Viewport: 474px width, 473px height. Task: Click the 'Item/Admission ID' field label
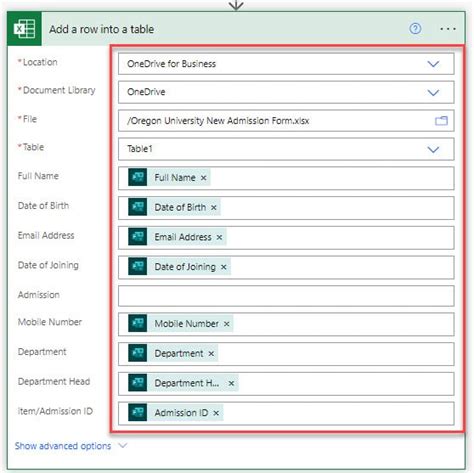click(55, 411)
